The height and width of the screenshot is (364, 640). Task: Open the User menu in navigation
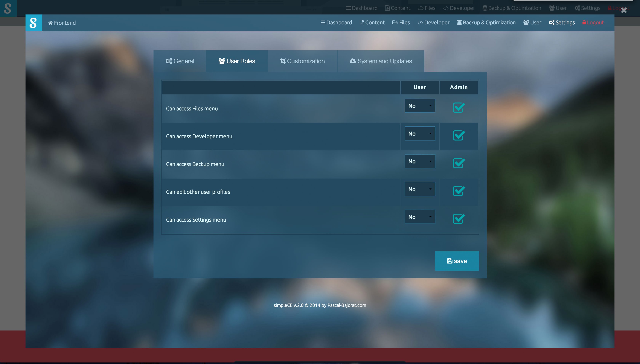(532, 22)
